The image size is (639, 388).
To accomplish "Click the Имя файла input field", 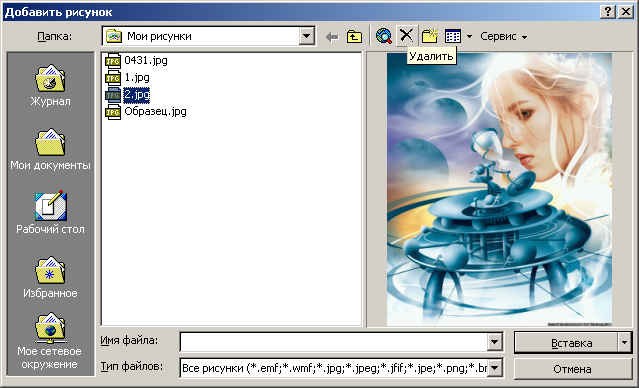I will [x=334, y=342].
